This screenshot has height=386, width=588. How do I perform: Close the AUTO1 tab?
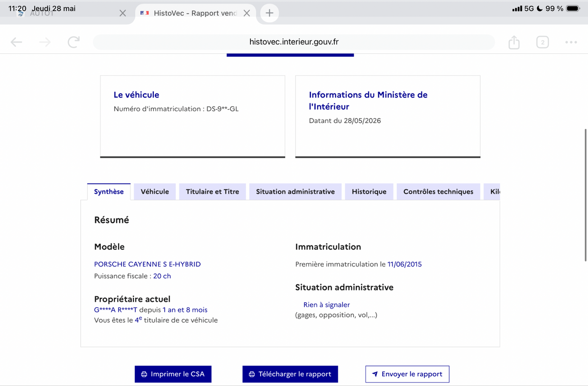122,13
